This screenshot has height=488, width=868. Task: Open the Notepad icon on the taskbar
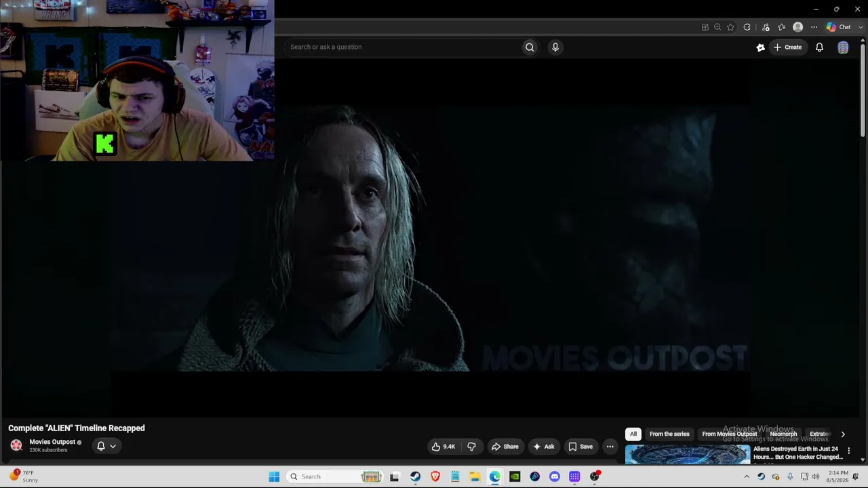[x=455, y=476]
